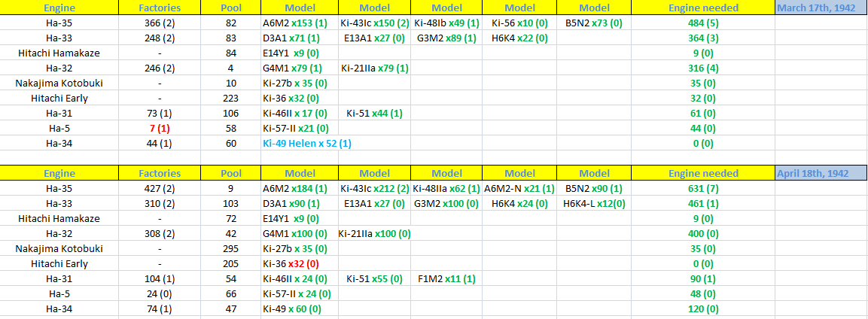Select the '364 (3)' engine needed cell
This screenshot has height=319, width=868.
703,38
